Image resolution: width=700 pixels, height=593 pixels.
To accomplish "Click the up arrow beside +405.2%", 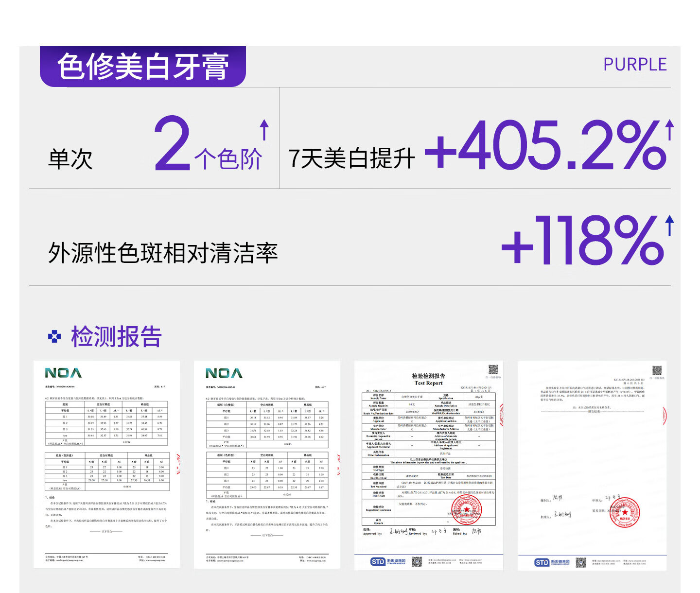I will coord(670,130).
